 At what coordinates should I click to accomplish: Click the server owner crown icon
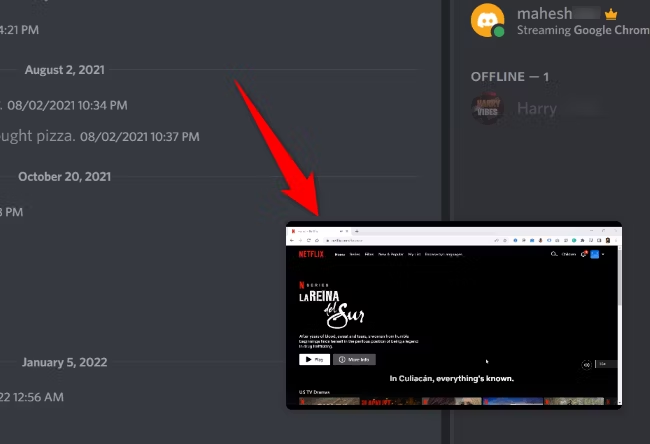point(613,14)
